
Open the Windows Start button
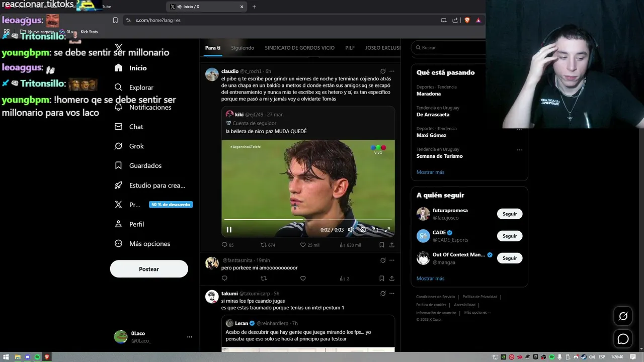(6, 357)
